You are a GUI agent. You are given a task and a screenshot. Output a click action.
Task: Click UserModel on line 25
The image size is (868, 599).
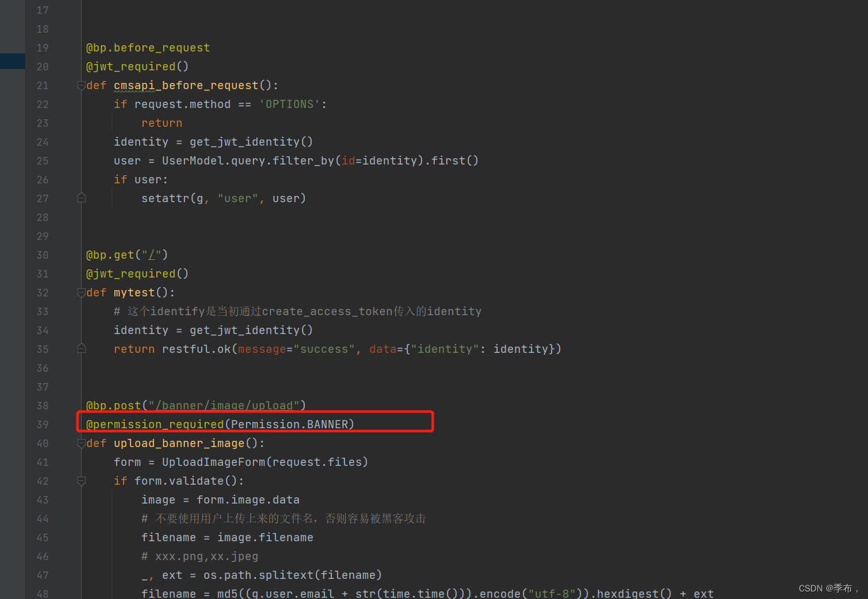click(193, 161)
